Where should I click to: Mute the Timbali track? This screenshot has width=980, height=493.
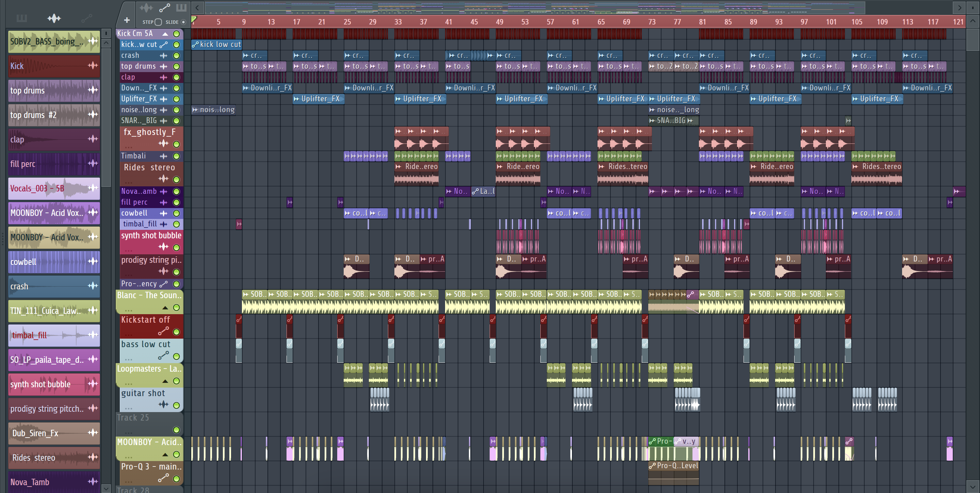(177, 156)
